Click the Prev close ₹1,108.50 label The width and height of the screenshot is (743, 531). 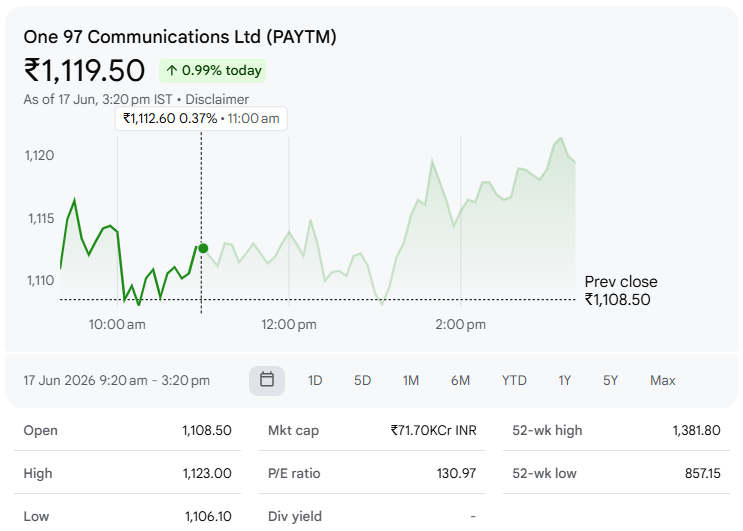coord(621,291)
